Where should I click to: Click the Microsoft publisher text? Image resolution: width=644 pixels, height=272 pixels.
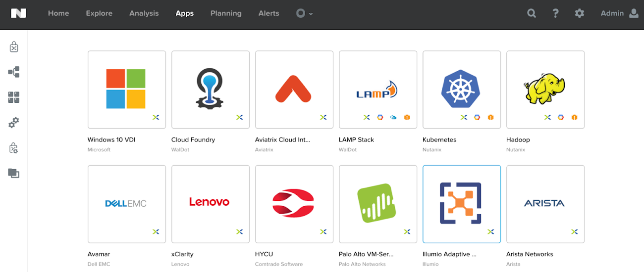pos(99,149)
